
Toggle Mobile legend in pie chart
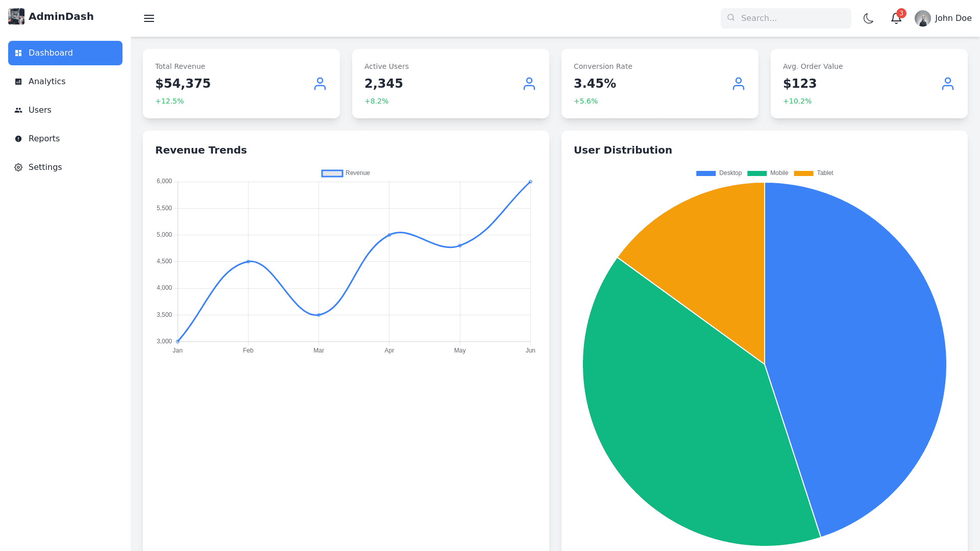point(768,173)
